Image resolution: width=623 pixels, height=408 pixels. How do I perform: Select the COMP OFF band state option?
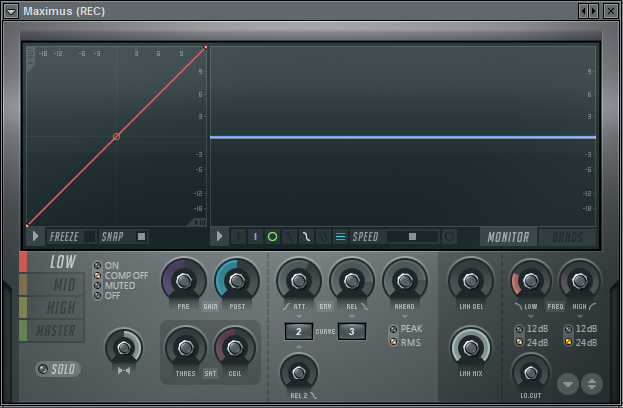point(121,275)
